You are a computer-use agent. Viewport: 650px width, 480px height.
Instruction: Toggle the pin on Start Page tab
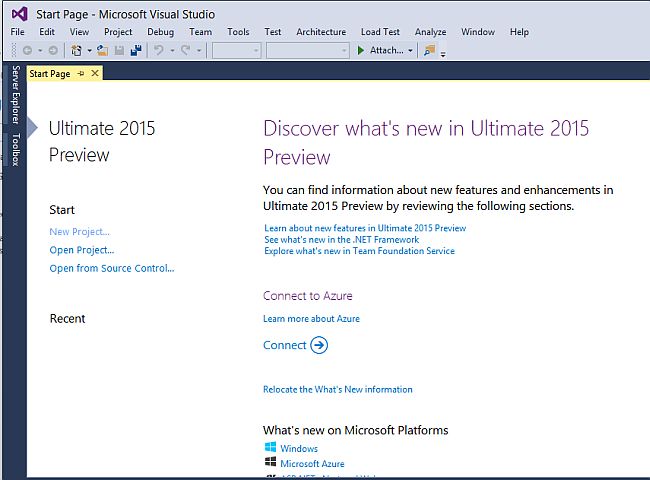coord(82,73)
